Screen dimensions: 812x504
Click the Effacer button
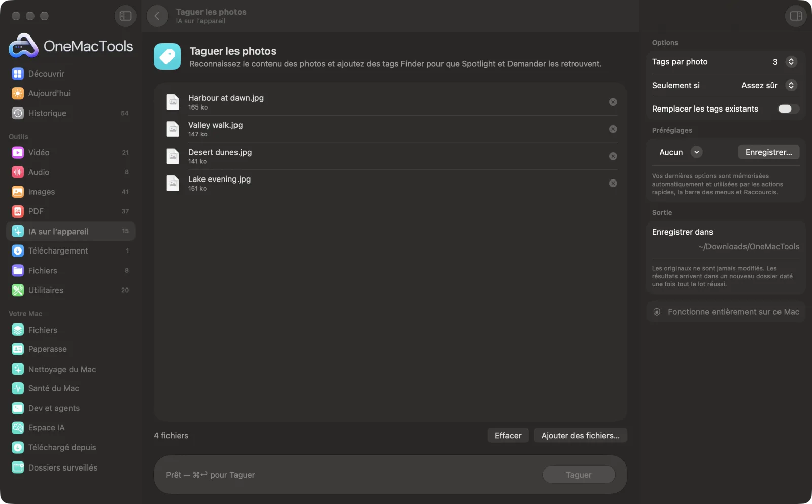coord(508,436)
